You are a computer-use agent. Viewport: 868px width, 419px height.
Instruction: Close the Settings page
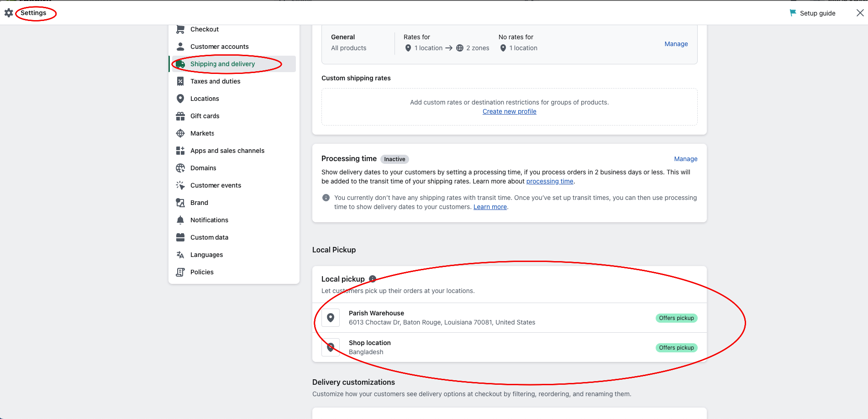point(860,13)
